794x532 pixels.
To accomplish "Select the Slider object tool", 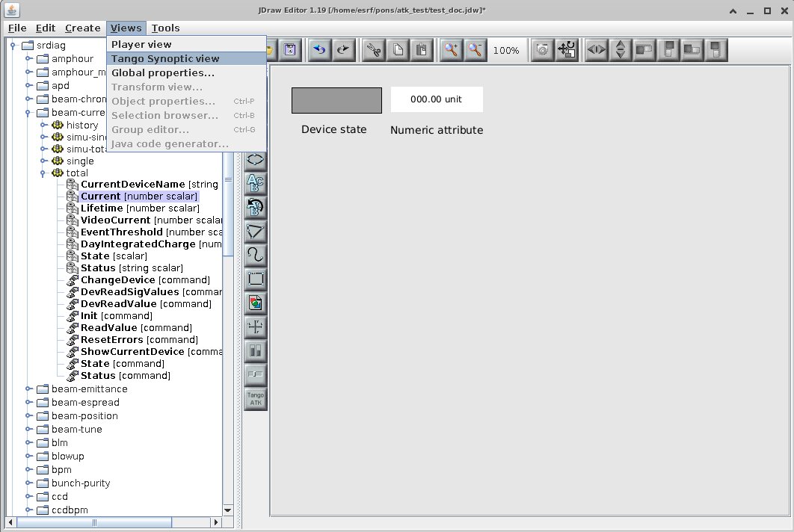I will click(255, 374).
